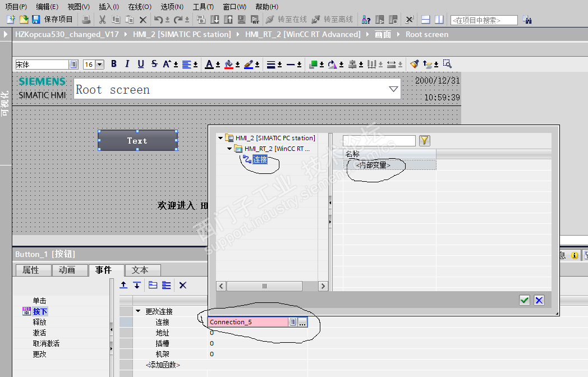
Task: Click the project search input field
Action: 484,20
